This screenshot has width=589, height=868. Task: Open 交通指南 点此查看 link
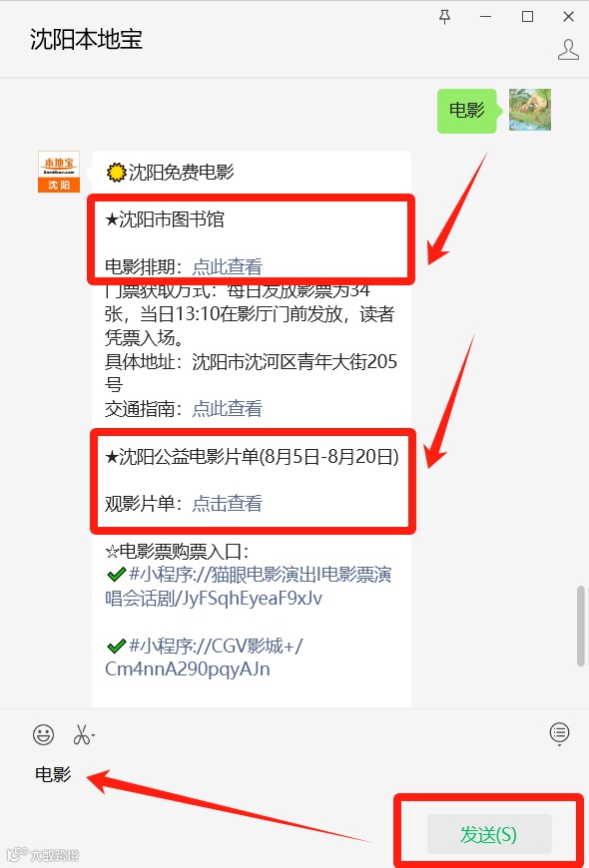pos(228,408)
